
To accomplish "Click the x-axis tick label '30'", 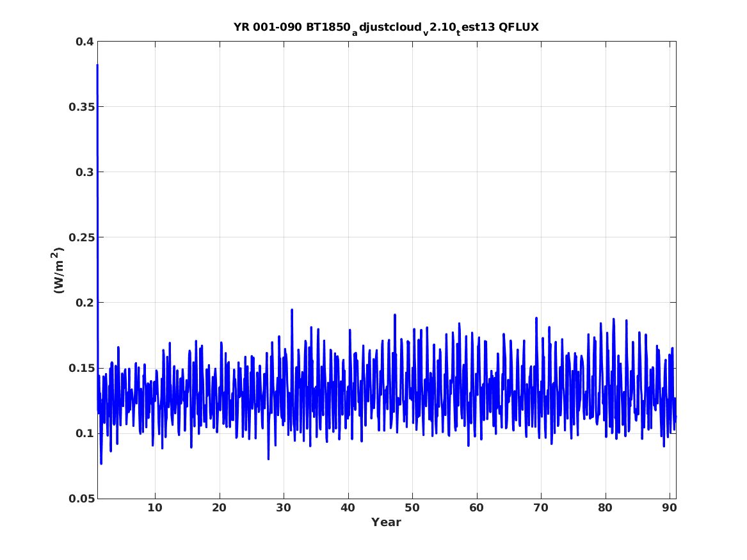I will click(x=284, y=508).
